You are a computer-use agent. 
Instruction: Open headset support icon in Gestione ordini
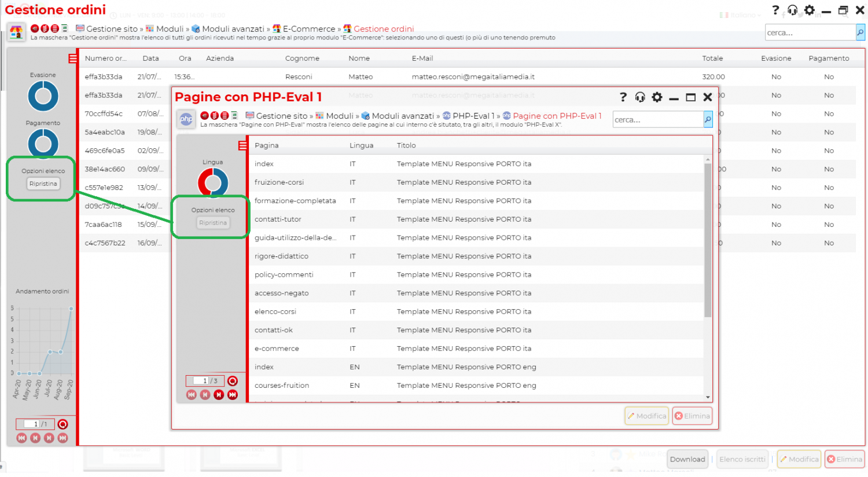[792, 10]
